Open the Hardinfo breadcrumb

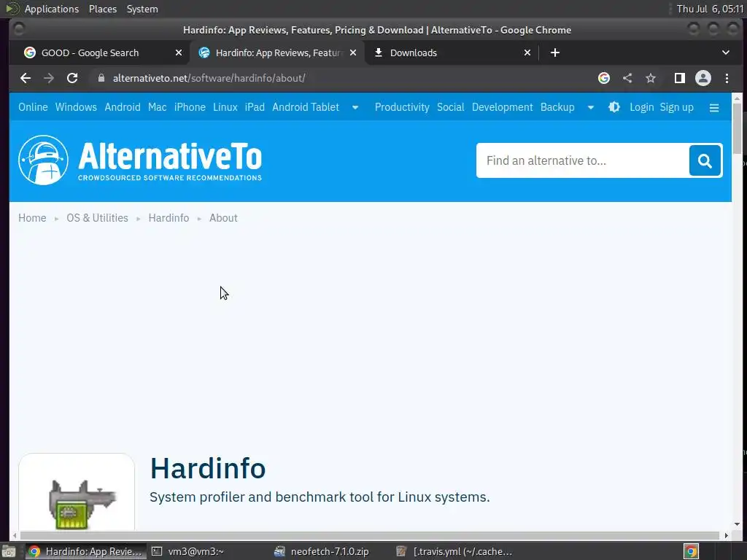click(169, 218)
